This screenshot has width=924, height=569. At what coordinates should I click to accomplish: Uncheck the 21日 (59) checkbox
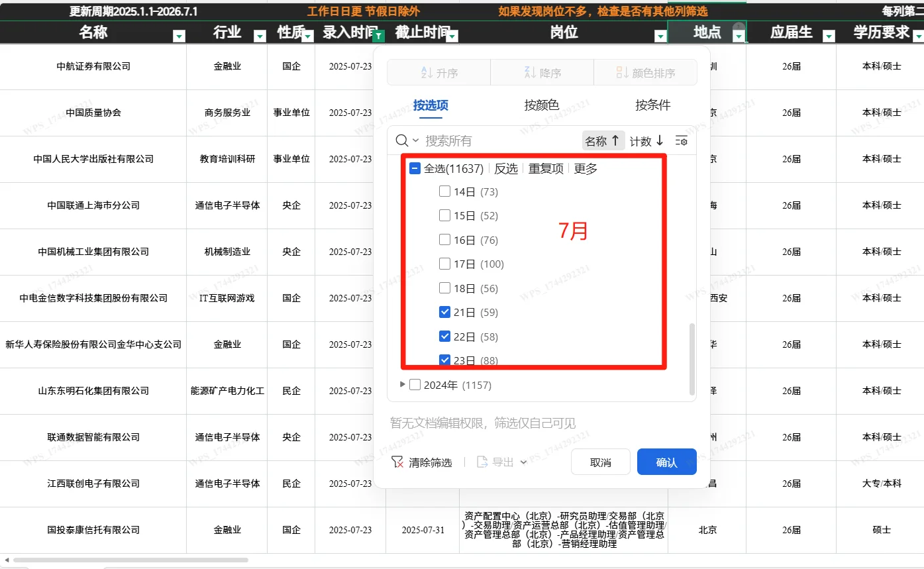pos(444,312)
